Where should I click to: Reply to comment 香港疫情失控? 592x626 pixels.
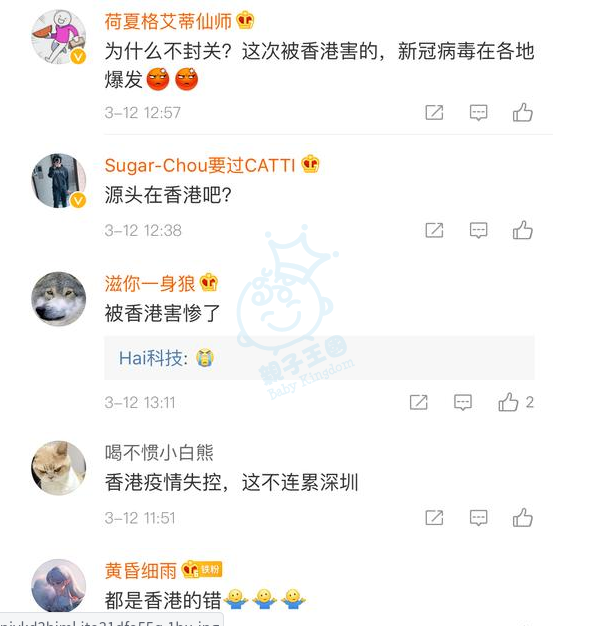pos(478,518)
